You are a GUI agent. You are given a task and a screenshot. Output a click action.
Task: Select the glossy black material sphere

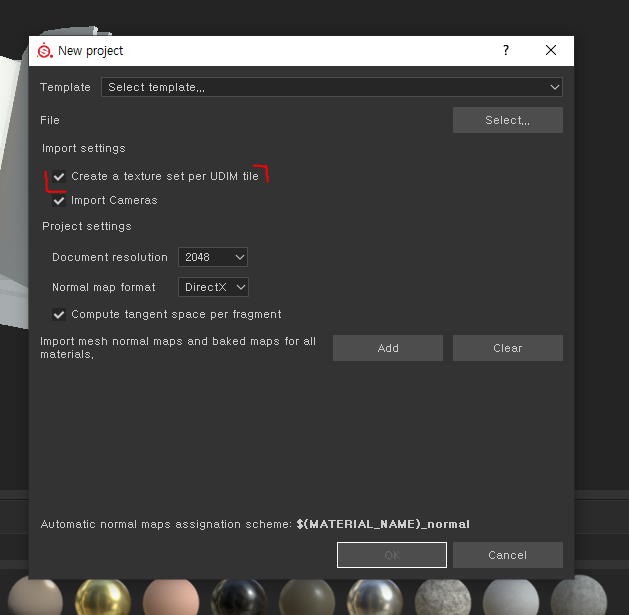[239, 598]
